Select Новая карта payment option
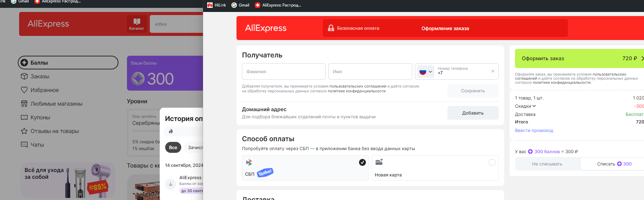644x200 pixels. [435, 168]
